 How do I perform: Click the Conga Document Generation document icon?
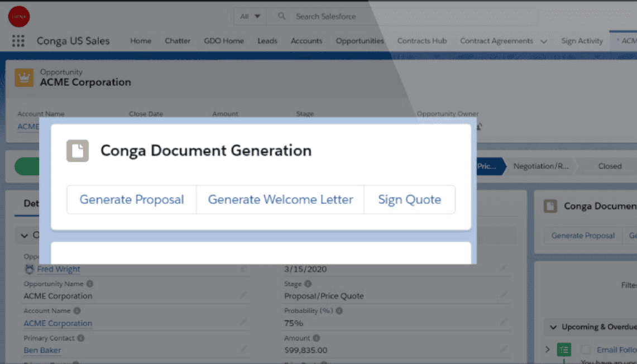pyautogui.click(x=78, y=151)
